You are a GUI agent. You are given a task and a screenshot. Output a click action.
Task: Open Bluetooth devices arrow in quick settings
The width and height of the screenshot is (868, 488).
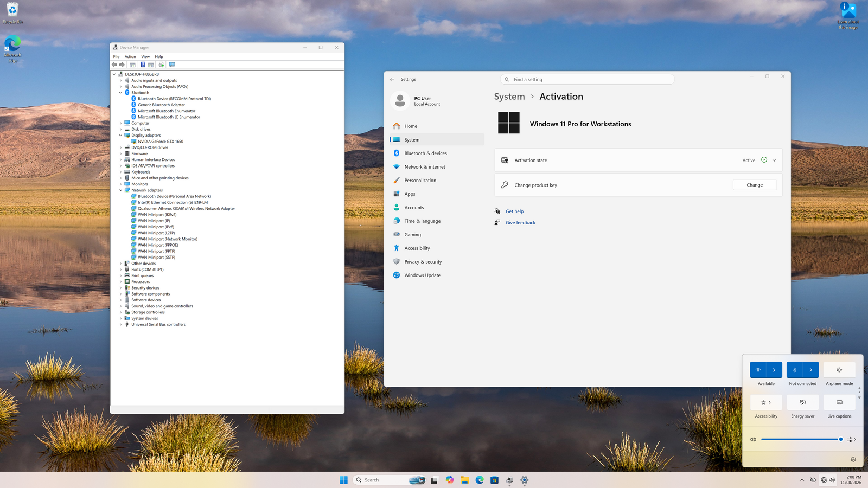click(x=811, y=370)
